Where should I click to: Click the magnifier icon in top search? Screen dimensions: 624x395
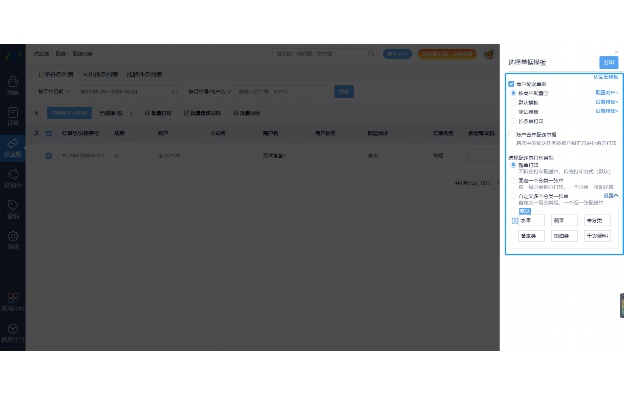[x=371, y=53]
